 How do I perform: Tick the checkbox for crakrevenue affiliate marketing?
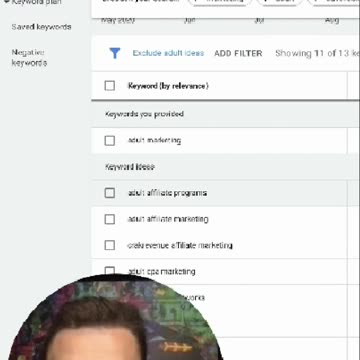110,245
